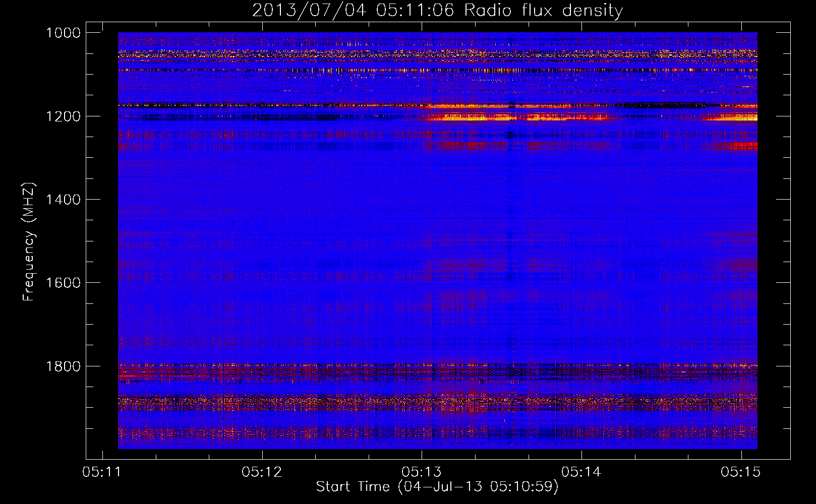This screenshot has height=504, width=816.
Task: Click the 'Start Time (04-Jul-13 05:10:59)' axis label
Action: pos(437,487)
